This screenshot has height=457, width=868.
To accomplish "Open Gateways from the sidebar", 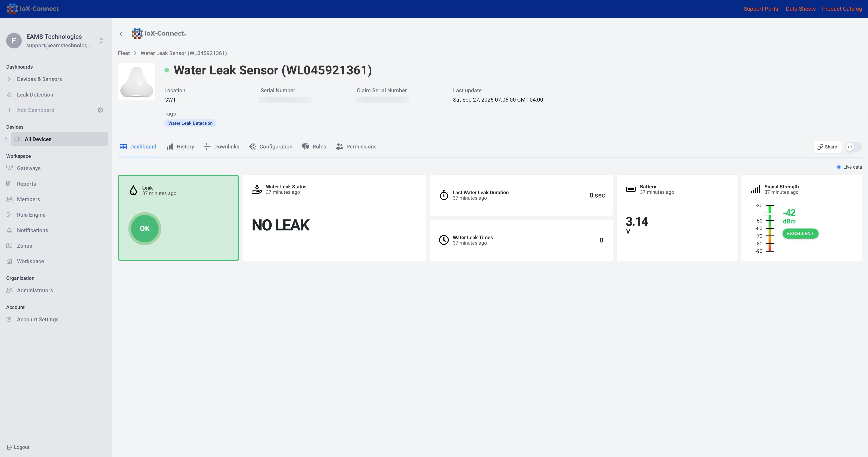I will [29, 168].
